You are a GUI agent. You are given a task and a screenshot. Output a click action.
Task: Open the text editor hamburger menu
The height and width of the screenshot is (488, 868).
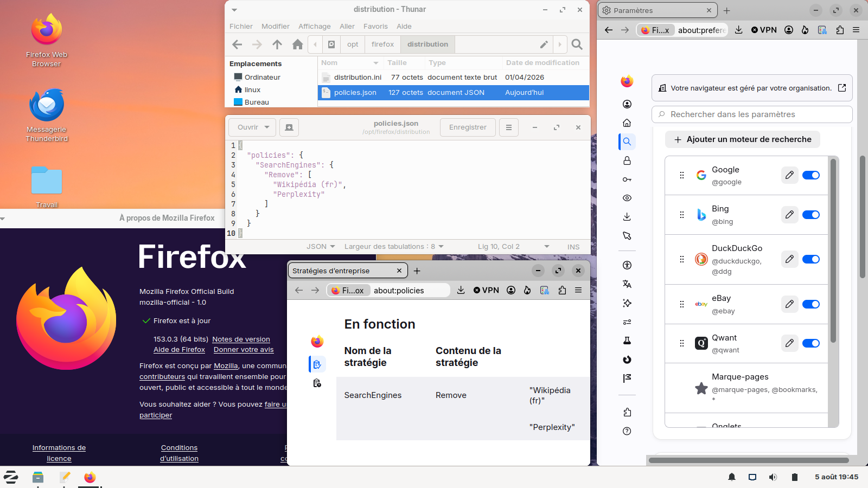[509, 127]
